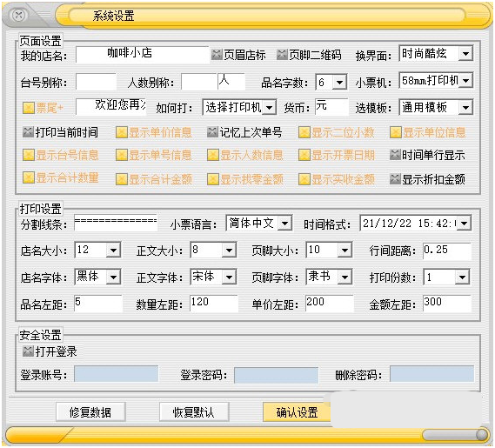Toggle the 显示单价信息 checkbox
Image resolution: width=495 pixels, height=448 pixels.
tap(121, 132)
